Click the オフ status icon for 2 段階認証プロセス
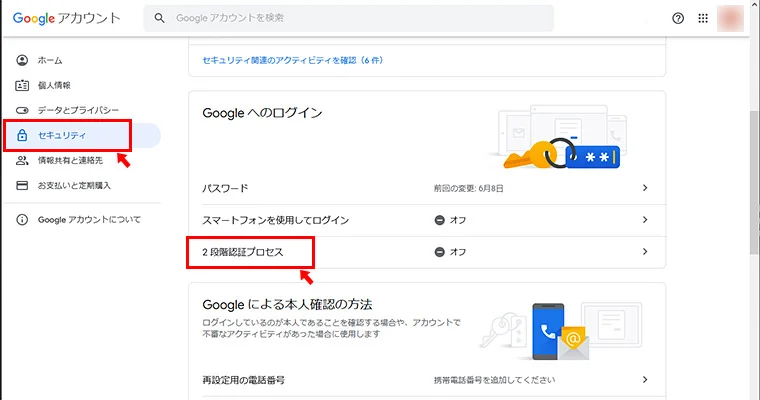This screenshot has width=760, height=400. tap(440, 252)
